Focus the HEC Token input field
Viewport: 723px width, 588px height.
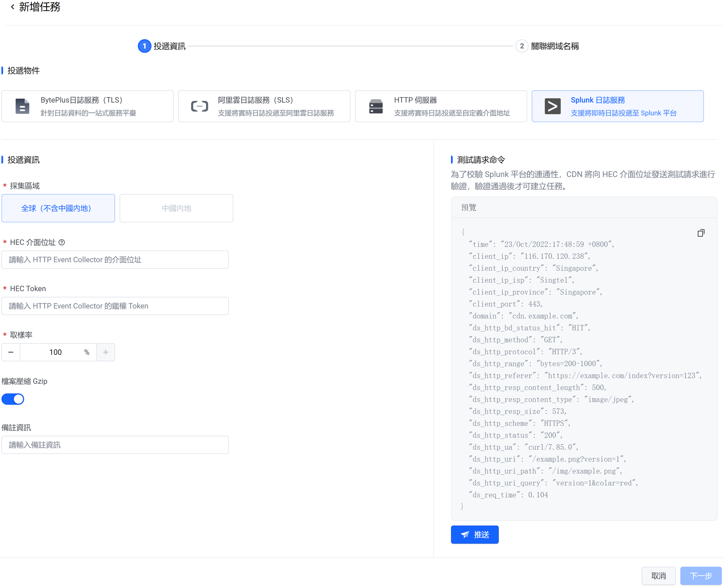coord(115,306)
